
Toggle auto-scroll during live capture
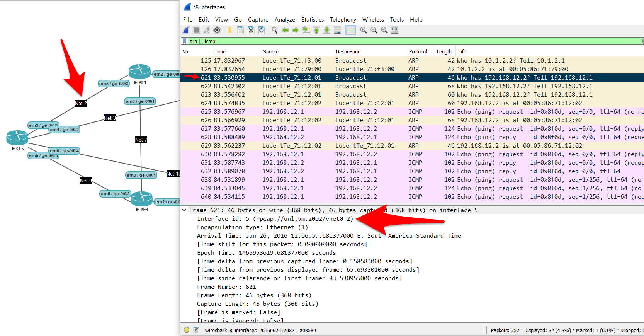[337, 30]
